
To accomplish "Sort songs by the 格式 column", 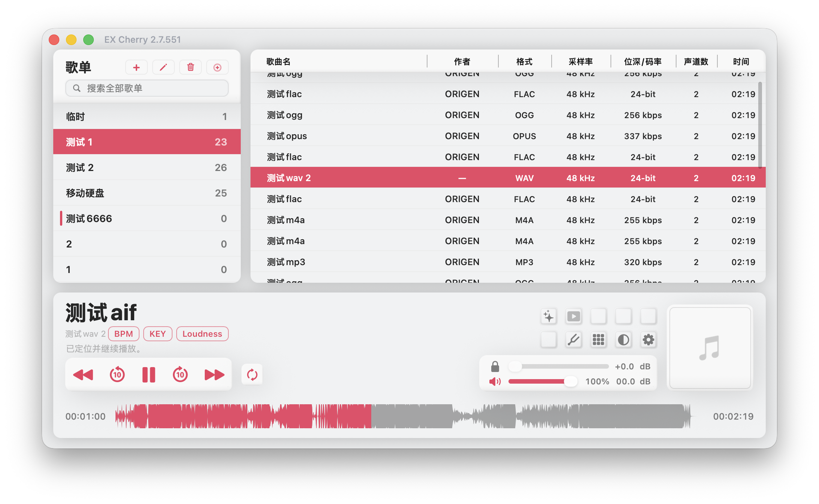I will point(524,61).
